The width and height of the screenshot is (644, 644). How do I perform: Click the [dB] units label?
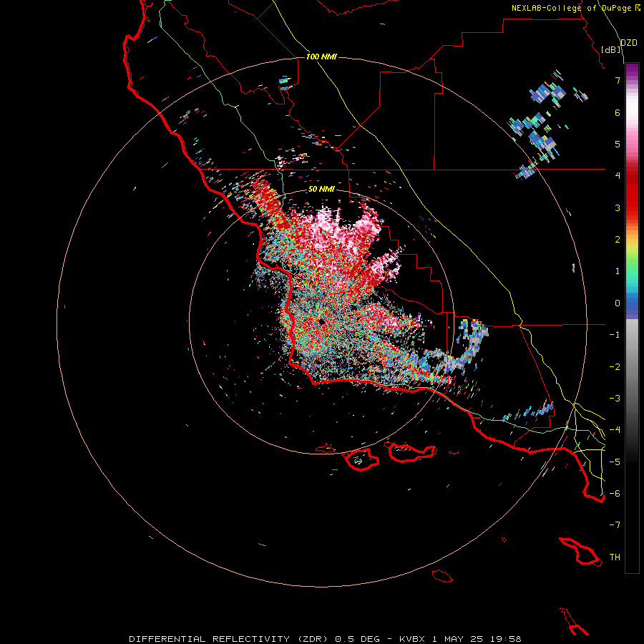pyautogui.click(x=611, y=49)
